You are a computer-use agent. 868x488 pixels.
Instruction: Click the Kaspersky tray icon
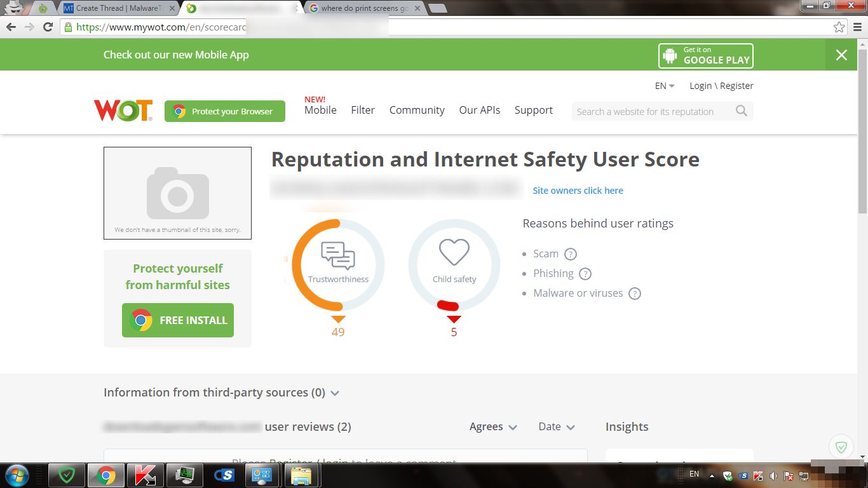coord(758,475)
